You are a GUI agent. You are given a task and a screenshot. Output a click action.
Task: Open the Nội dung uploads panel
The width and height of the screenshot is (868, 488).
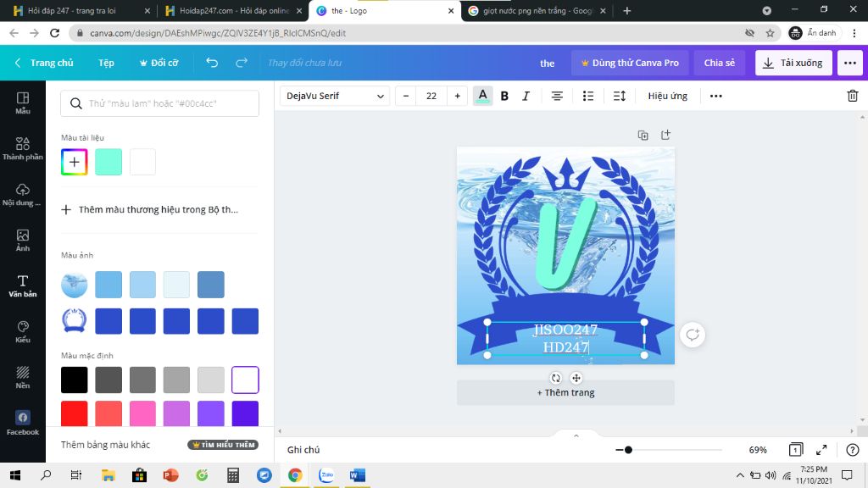click(23, 194)
